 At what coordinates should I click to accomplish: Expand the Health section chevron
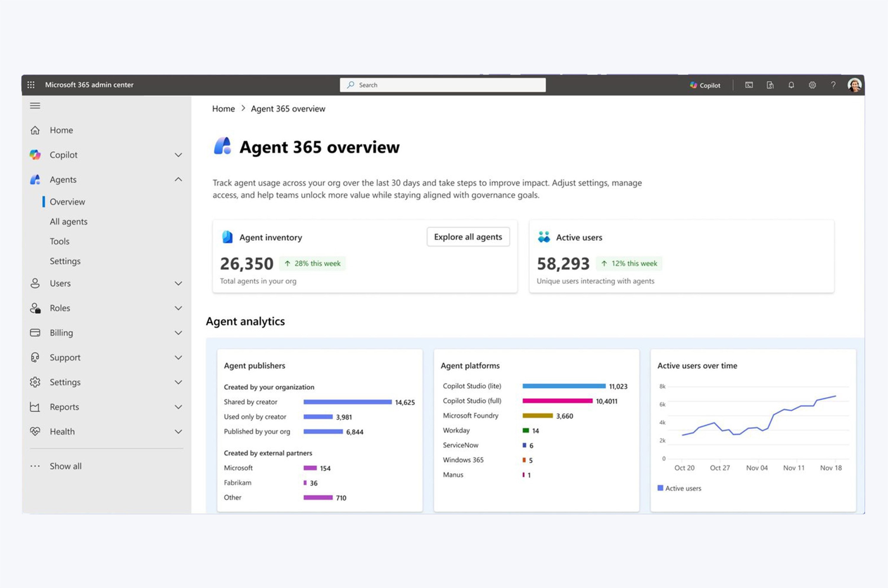[179, 432]
